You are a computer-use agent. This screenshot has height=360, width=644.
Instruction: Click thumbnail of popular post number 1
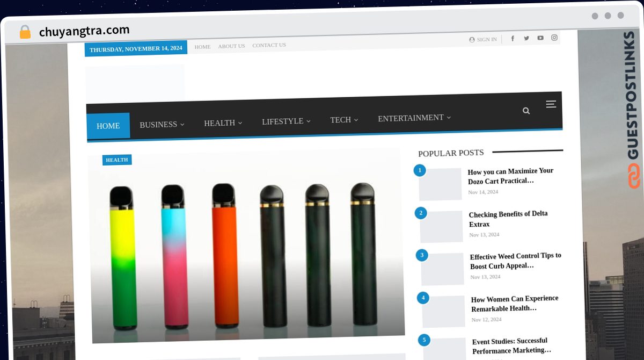click(440, 184)
